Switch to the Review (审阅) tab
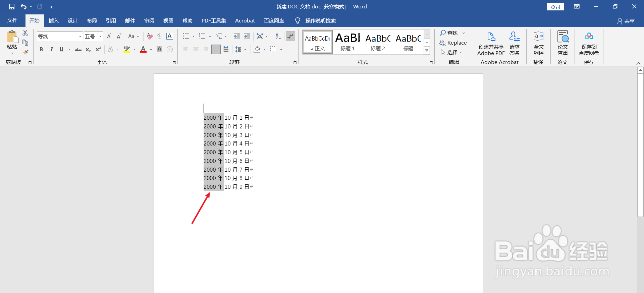Screen dimensions: 644x293 (149, 21)
